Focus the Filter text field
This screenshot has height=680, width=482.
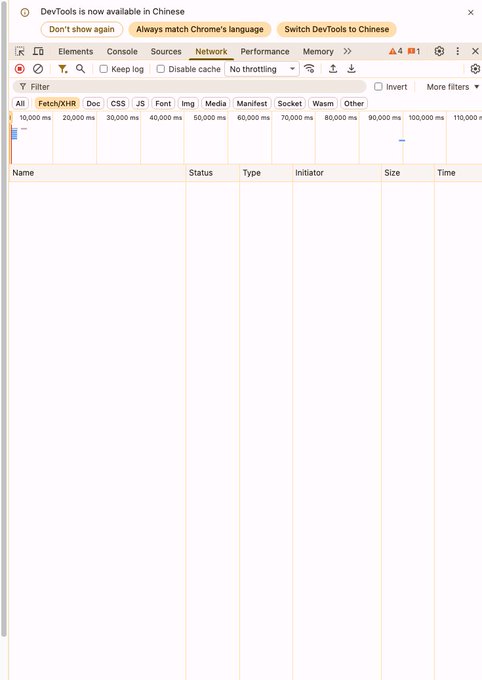pos(189,87)
